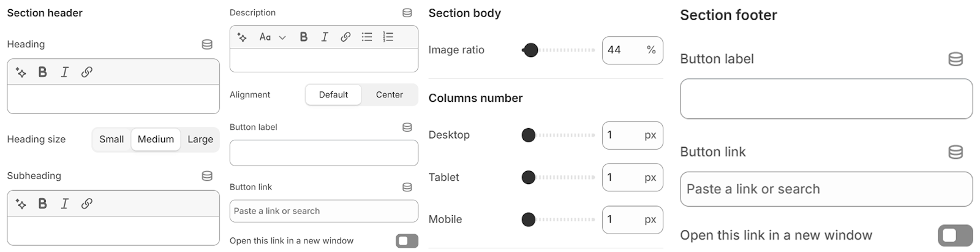Toggle footer Open this link in new window
The height and width of the screenshot is (252, 980).
pyautogui.click(x=955, y=235)
